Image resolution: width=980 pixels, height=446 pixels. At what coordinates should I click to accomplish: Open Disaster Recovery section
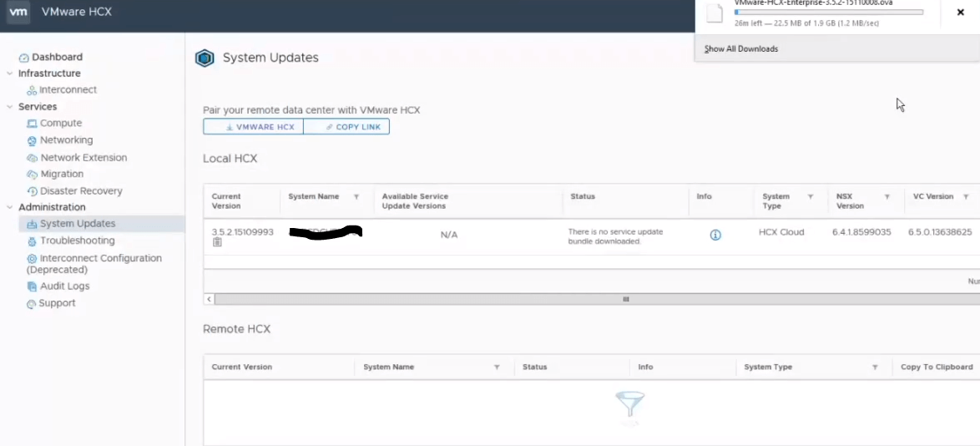click(81, 190)
